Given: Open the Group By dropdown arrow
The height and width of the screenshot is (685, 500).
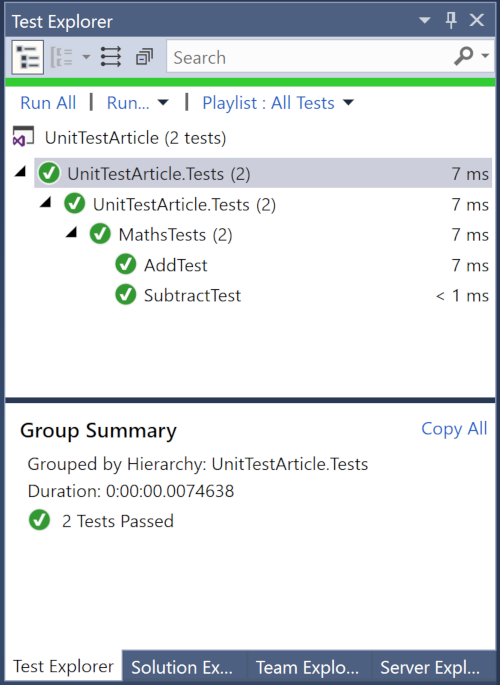Looking at the screenshot, I should click(x=86, y=57).
